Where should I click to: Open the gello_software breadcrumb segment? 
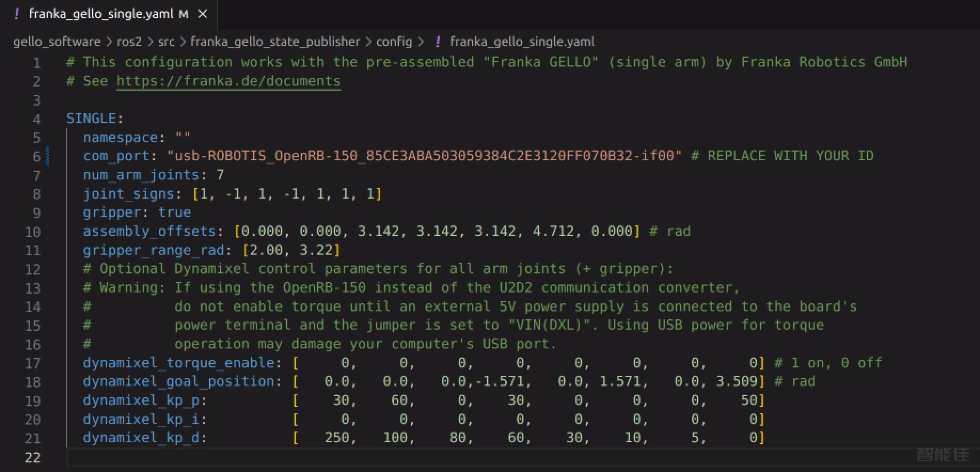[x=57, y=42]
